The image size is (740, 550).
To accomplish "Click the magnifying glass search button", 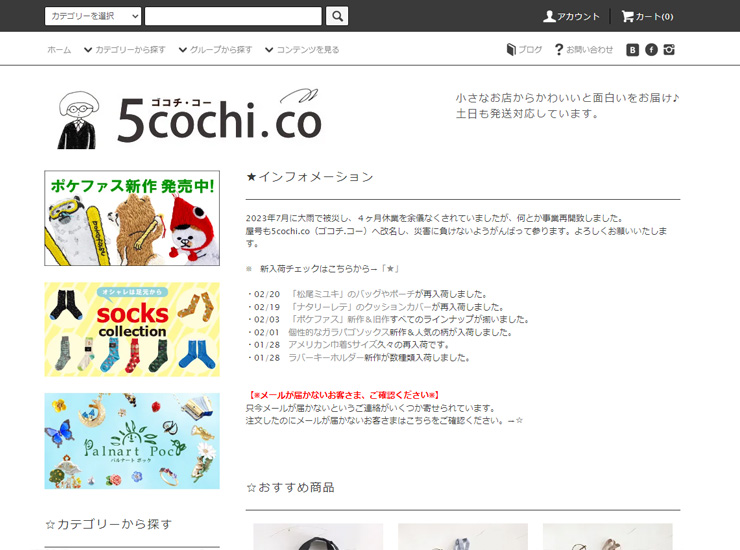I will click(x=337, y=16).
